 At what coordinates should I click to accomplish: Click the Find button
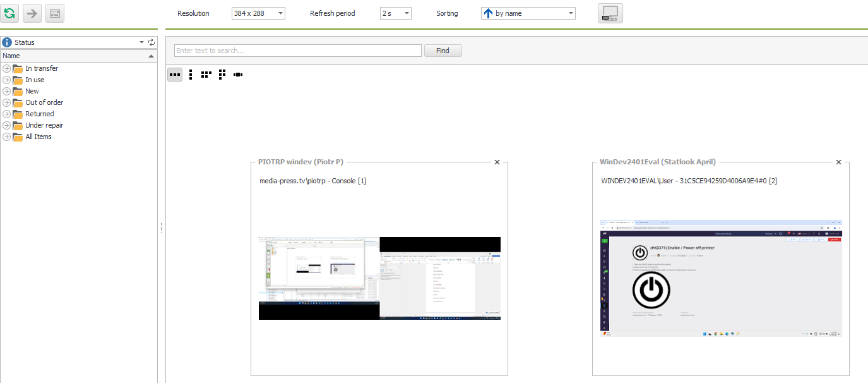click(x=443, y=51)
